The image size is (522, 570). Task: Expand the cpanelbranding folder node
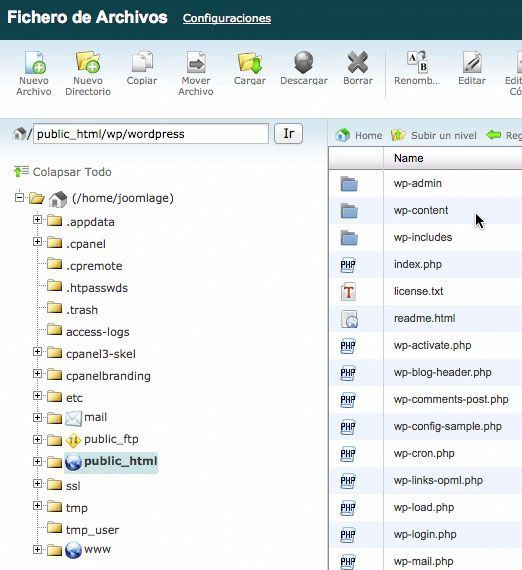pyautogui.click(x=37, y=374)
